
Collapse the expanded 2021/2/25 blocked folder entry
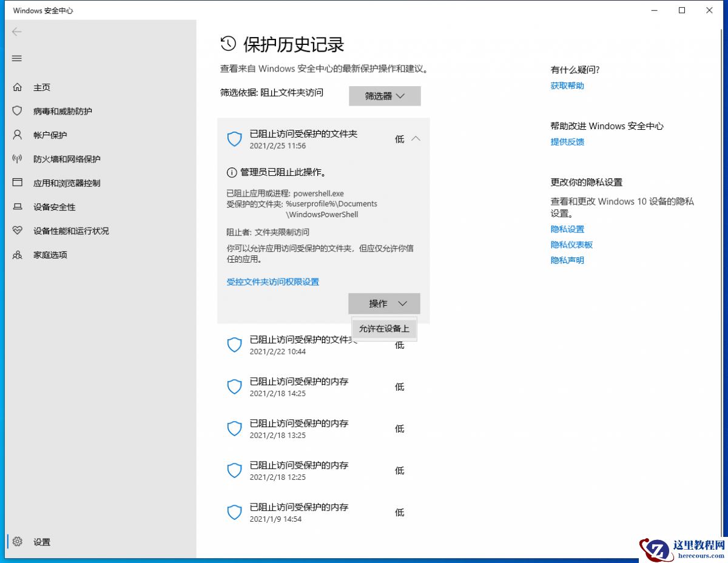416,138
